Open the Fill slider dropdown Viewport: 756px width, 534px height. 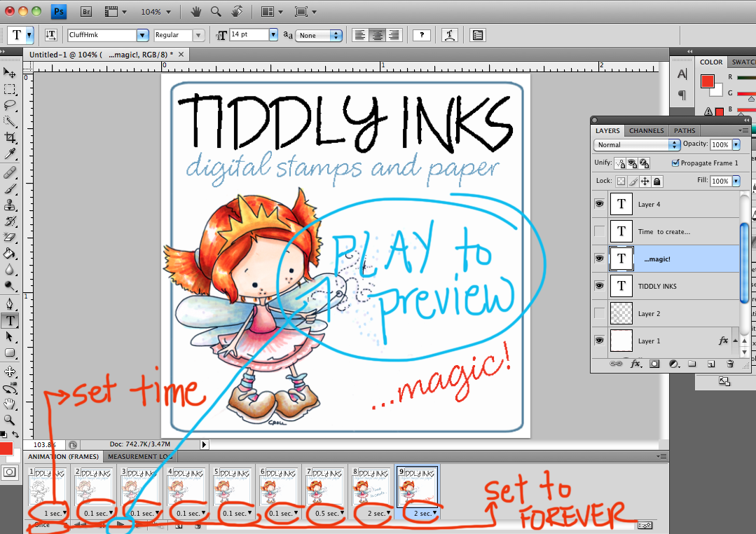[x=736, y=181]
